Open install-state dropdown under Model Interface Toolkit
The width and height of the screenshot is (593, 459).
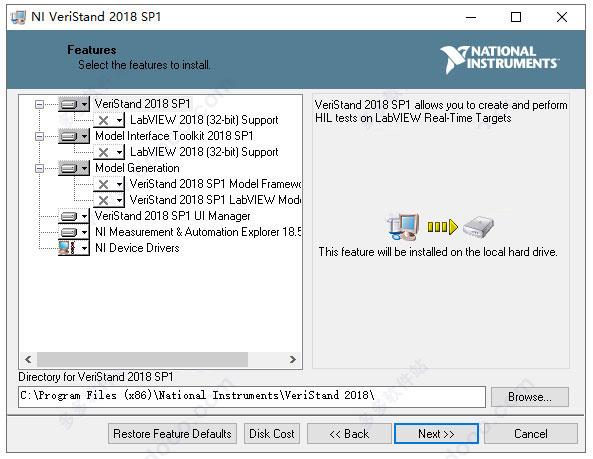tap(109, 152)
